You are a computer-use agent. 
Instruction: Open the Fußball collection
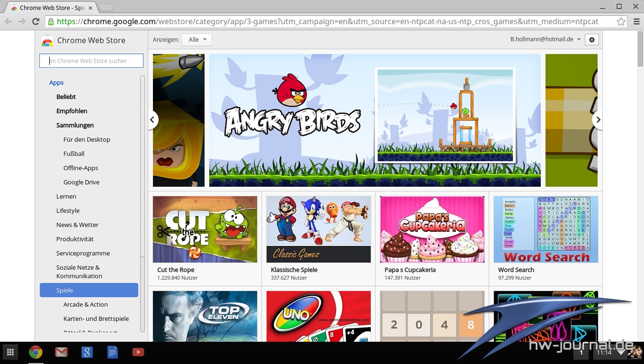73,154
